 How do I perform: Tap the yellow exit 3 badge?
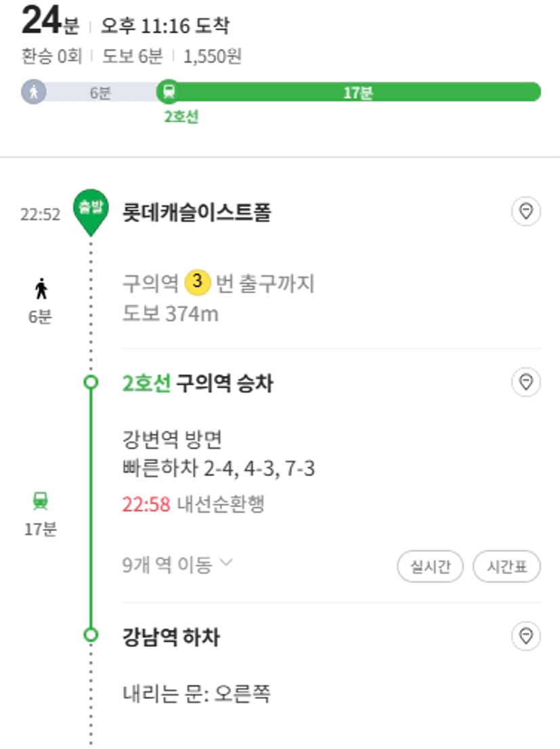(x=197, y=282)
